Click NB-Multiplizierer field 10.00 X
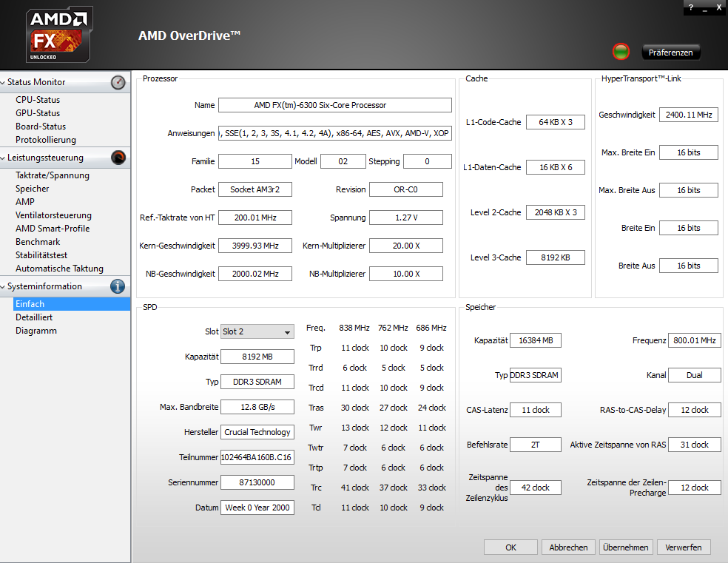728x563 pixels. coord(405,274)
